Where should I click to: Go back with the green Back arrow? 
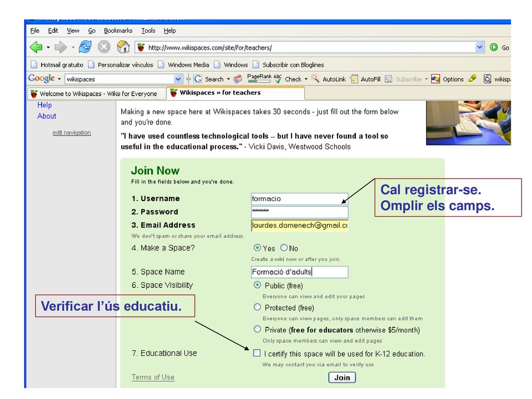point(36,47)
